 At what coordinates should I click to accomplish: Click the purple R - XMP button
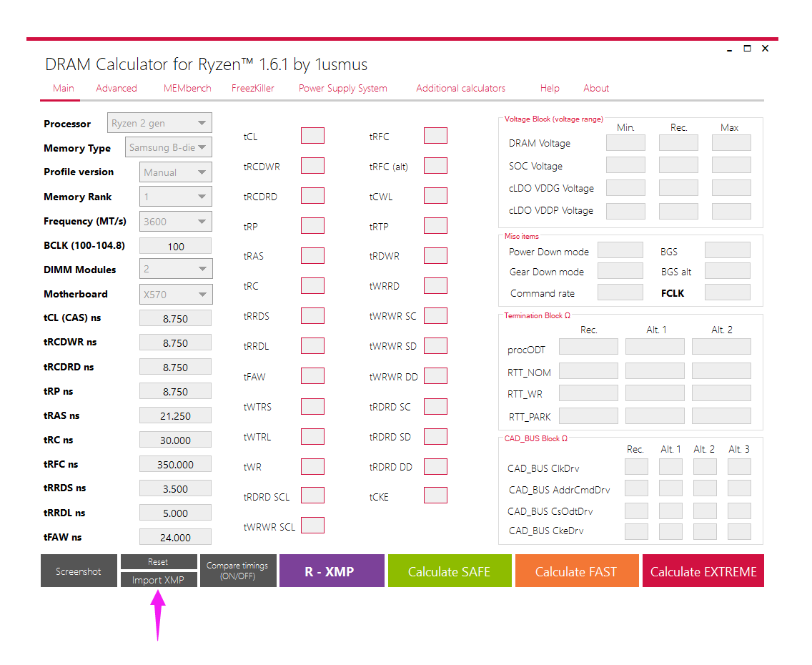click(332, 571)
